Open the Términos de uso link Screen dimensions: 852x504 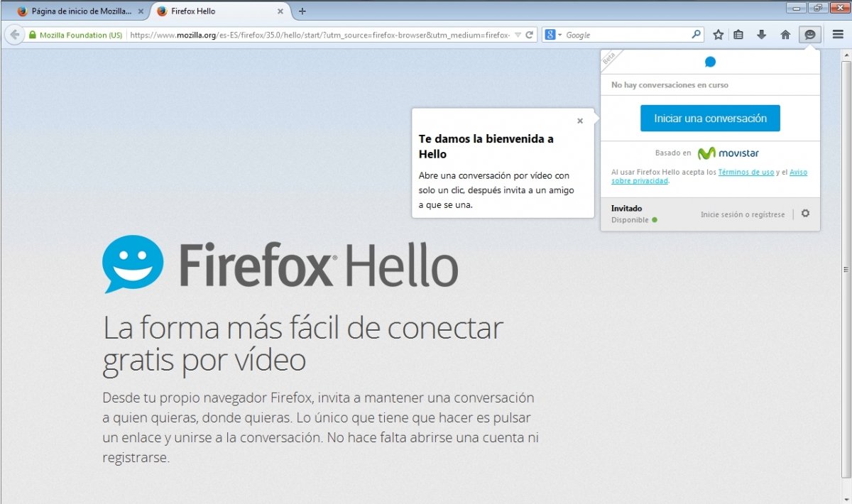(745, 172)
